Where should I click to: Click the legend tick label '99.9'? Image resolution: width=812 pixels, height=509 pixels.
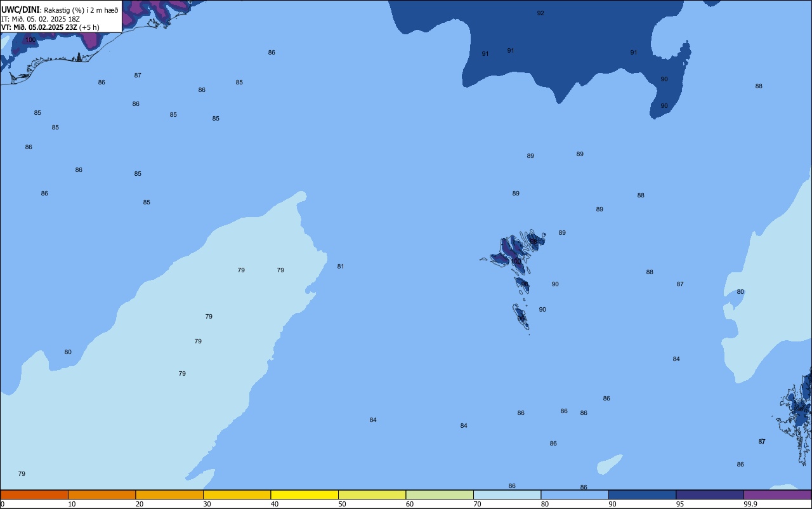(x=750, y=504)
